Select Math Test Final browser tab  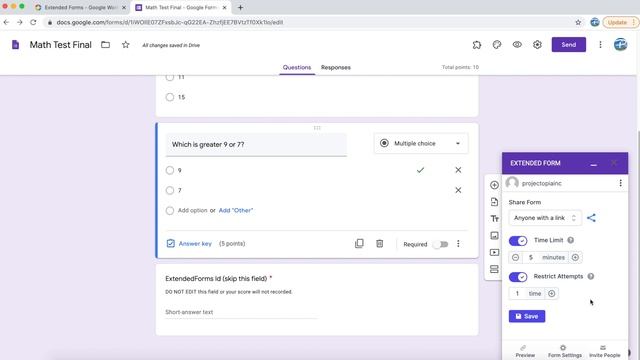tap(181, 7)
